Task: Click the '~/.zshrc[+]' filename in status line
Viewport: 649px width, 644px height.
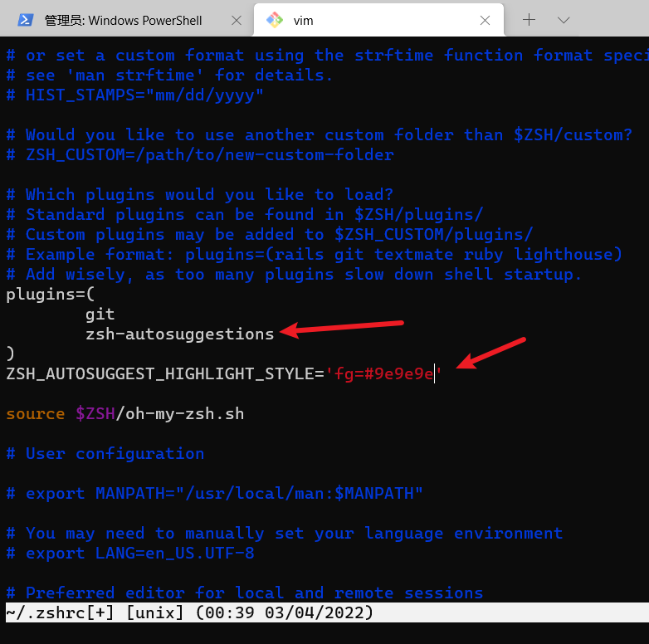Action: point(60,612)
